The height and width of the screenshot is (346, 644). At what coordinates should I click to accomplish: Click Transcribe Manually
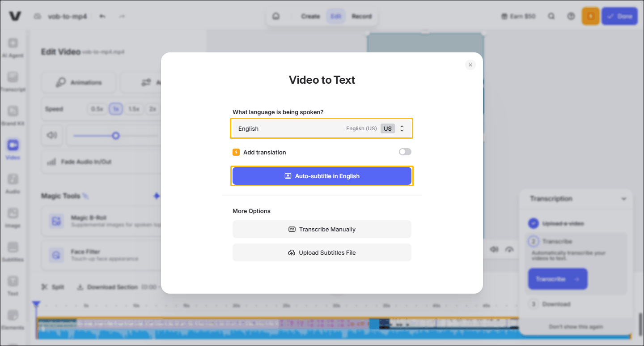[322, 229]
